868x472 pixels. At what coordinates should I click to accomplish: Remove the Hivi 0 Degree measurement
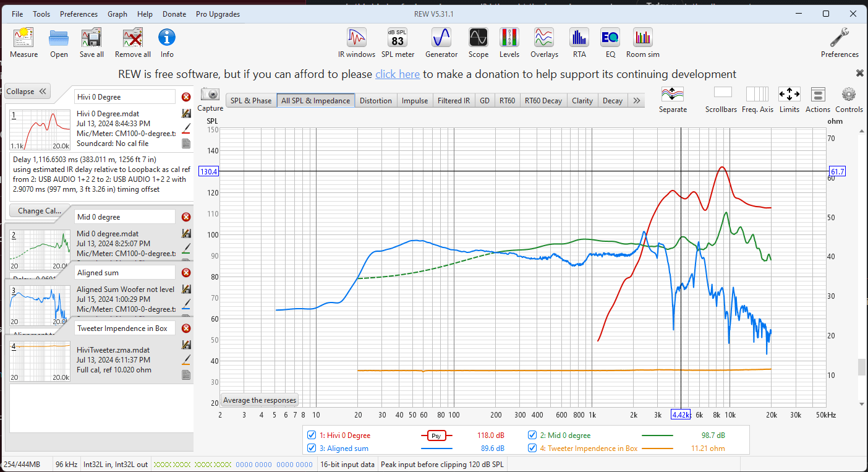click(186, 97)
